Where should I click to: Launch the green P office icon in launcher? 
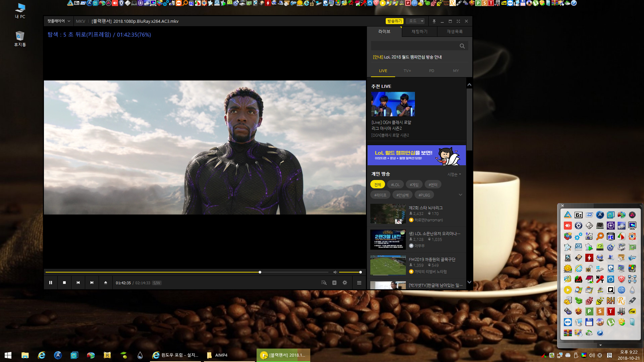tap(589, 311)
